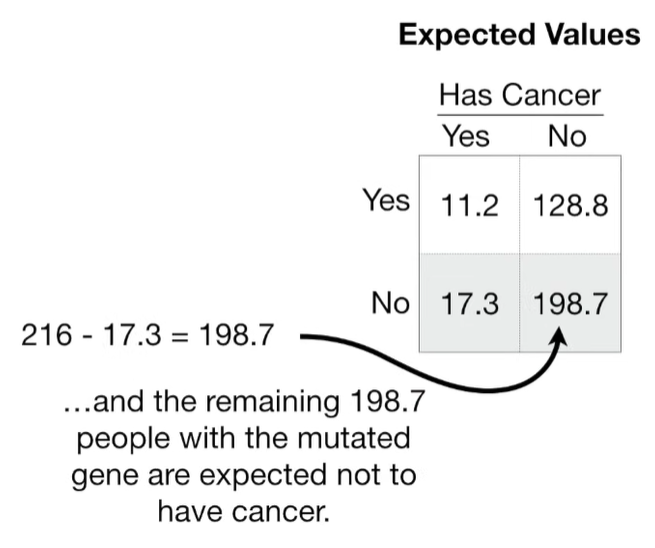Click the 17.3 table cell
The width and height of the screenshot is (655, 548).
tap(470, 303)
